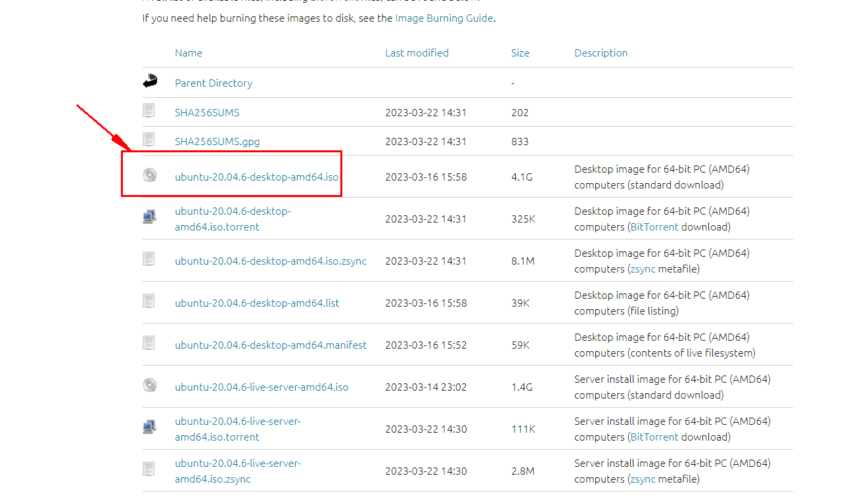Click the torrent icon for the desktop-amd64.iso.torrent row
Viewport: 868px width, 497px height.
(x=150, y=217)
